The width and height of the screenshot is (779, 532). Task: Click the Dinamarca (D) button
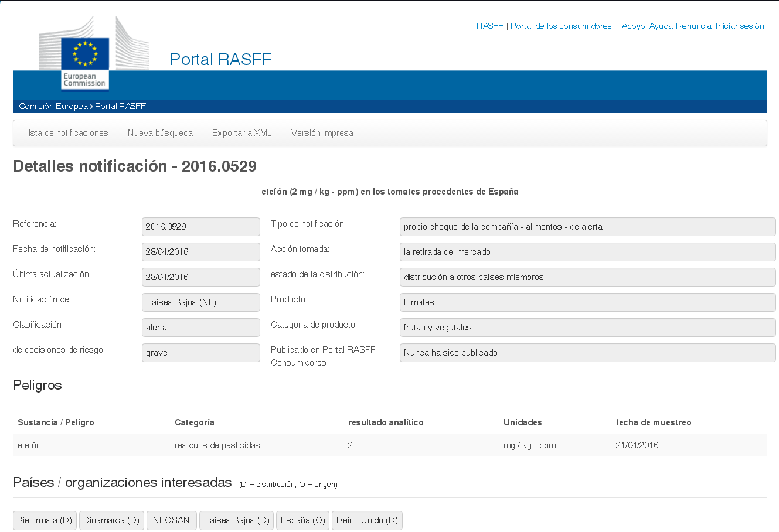111,520
